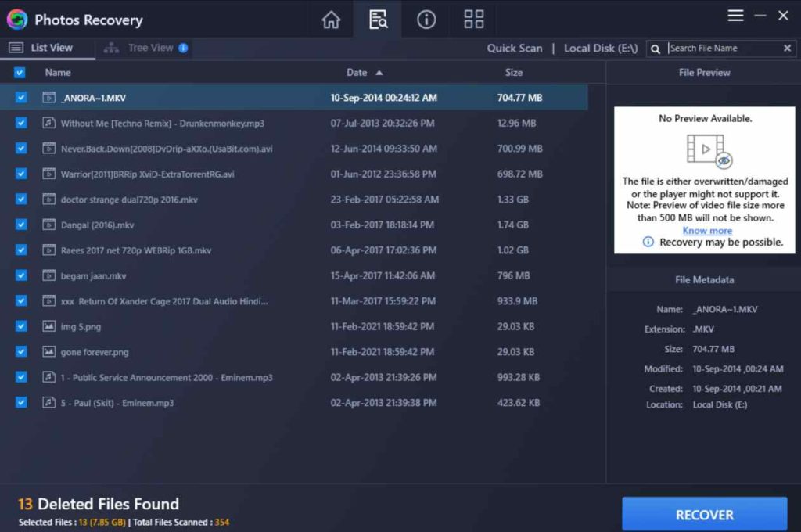801x532 pixels.
Task: Open the information icon
Action: pyautogui.click(x=426, y=20)
